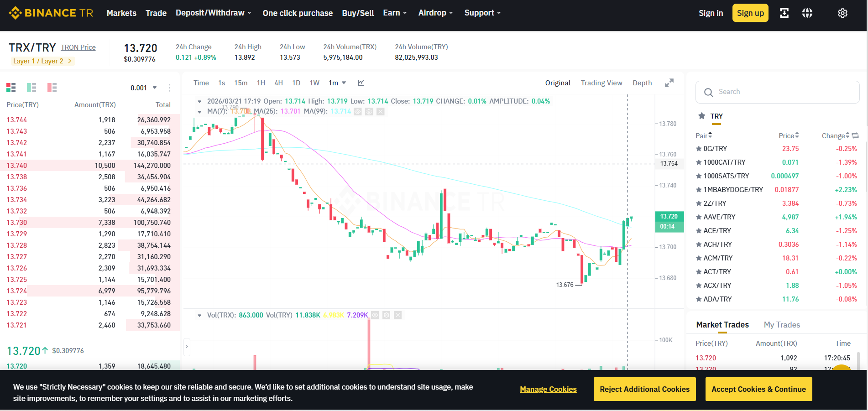Toggle favorite star for AAVE/TRY
The image size is (868, 411).
[x=699, y=217]
